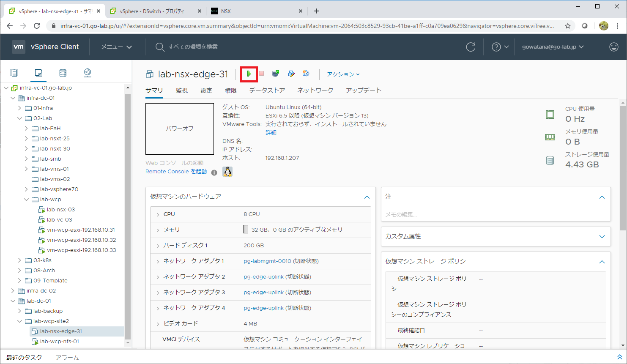The image size is (627, 364).
Task: Open the Networking inventory view icon
Action: point(88,73)
